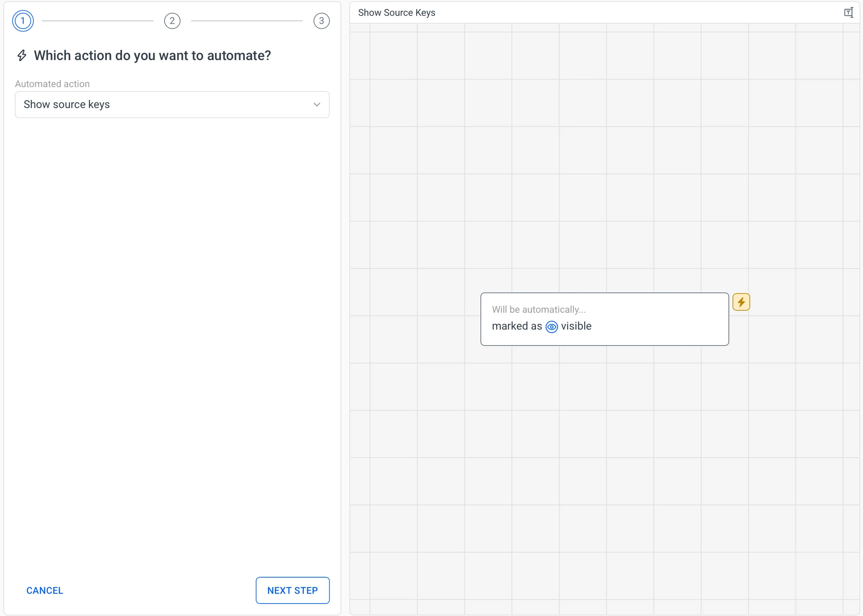Expand the dropdown using its chevron arrow
This screenshot has width=863, height=616.
[317, 104]
